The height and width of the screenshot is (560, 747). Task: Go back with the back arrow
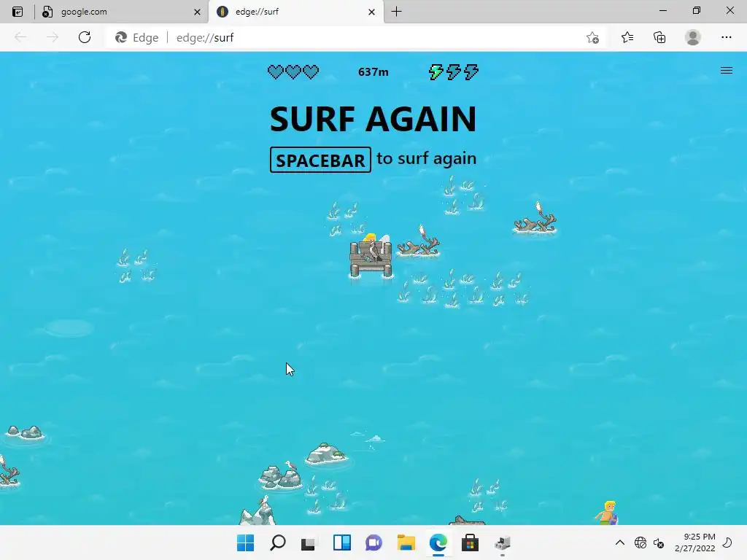(20, 37)
